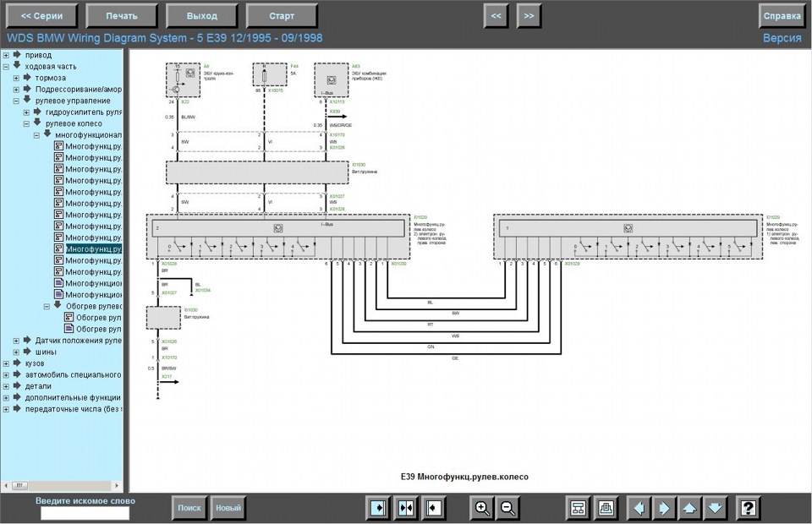
Task: Click diagram icon beside first Обогрев рул entry
Action: [x=69, y=317]
